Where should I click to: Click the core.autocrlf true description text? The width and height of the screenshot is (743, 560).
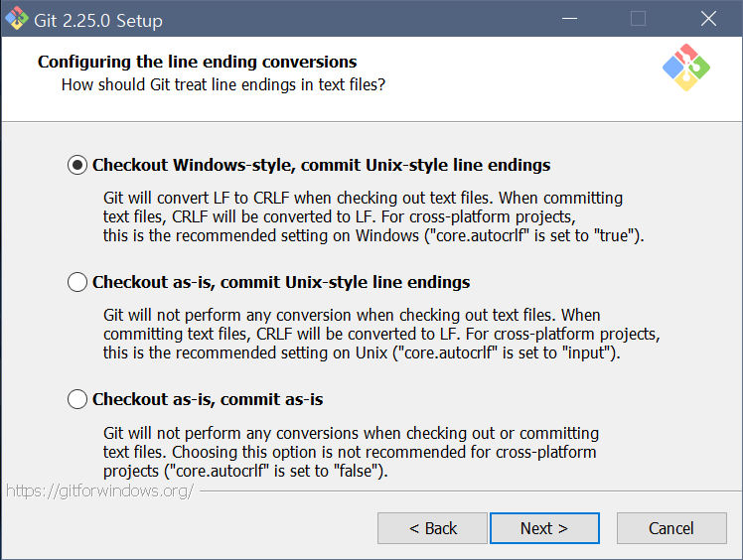[x=373, y=216]
